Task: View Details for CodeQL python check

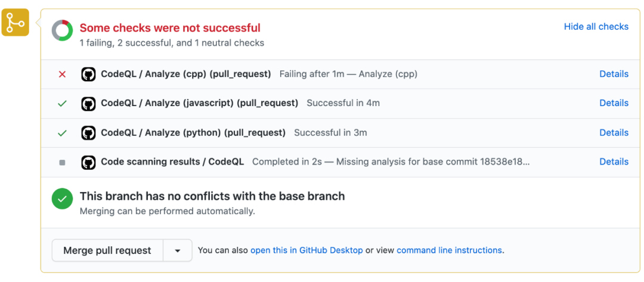Action: 614,132
